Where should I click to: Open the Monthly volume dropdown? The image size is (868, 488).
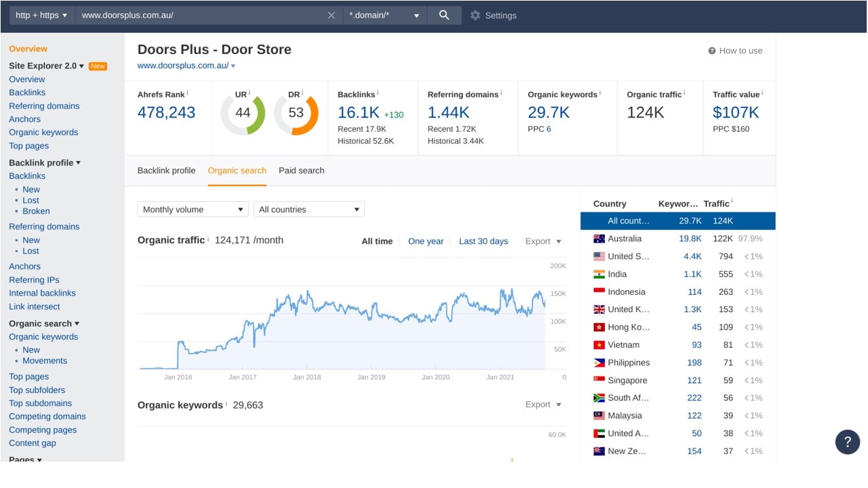click(193, 209)
